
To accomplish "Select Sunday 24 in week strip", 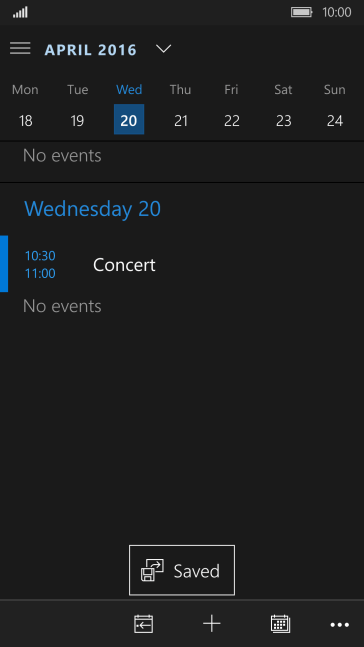I will coord(335,120).
